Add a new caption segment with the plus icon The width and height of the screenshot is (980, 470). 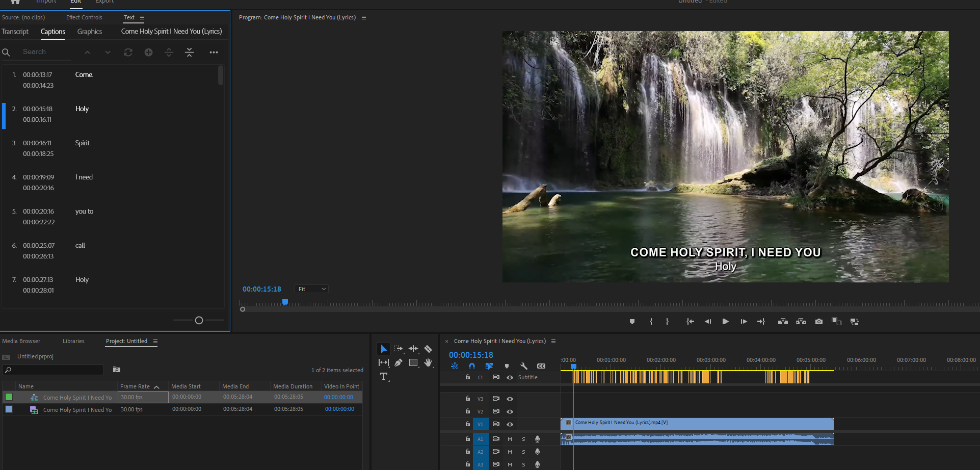[x=148, y=52]
